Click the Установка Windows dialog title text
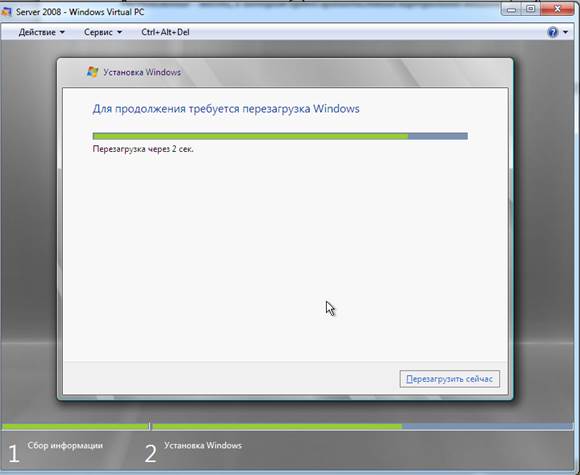Screen dimensions: 580x475 142,72
